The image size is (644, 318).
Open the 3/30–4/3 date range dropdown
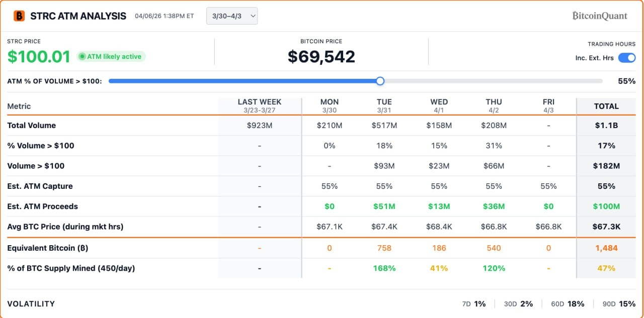pos(232,16)
